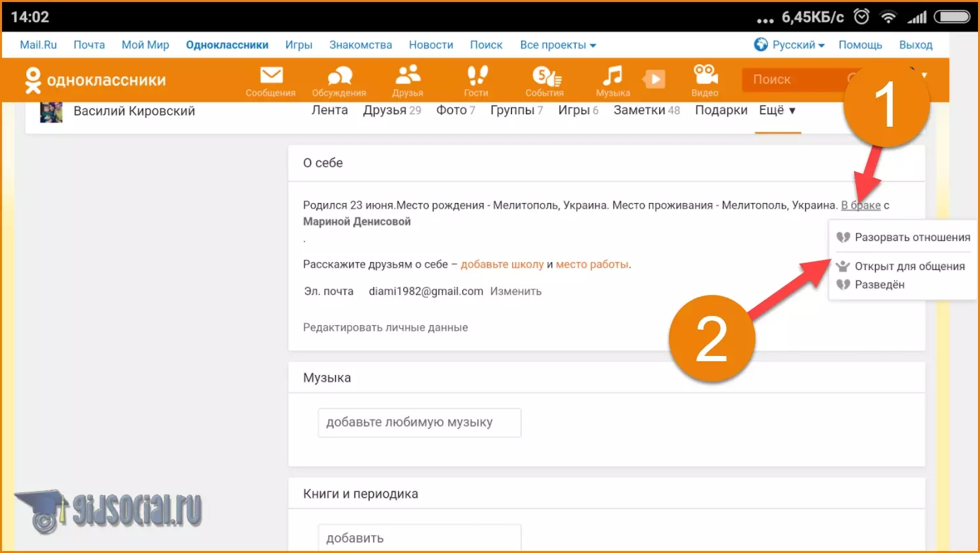Open the Видео camera icon
Screen dimensions: 980x553
[705, 75]
